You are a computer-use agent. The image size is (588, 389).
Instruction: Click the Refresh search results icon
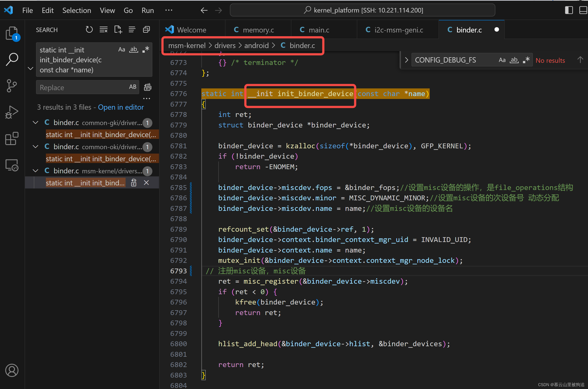[x=89, y=30]
